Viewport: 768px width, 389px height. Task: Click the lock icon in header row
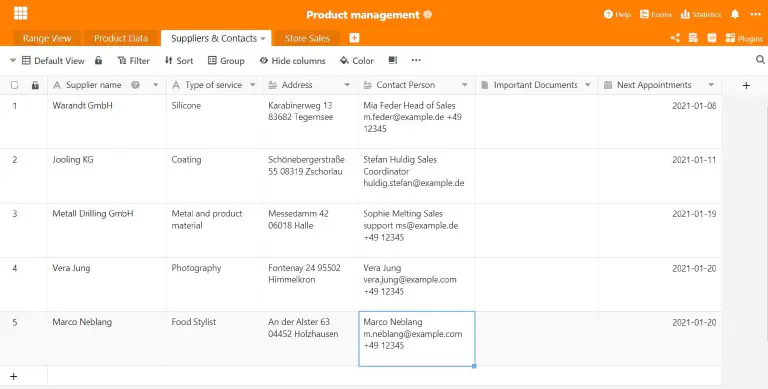[x=35, y=85]
